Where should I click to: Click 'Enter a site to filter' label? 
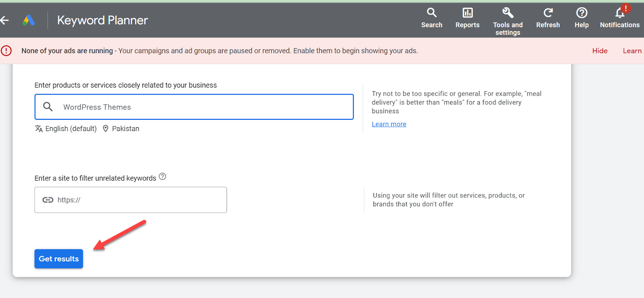pyautogui.click(x=95, y=178)
